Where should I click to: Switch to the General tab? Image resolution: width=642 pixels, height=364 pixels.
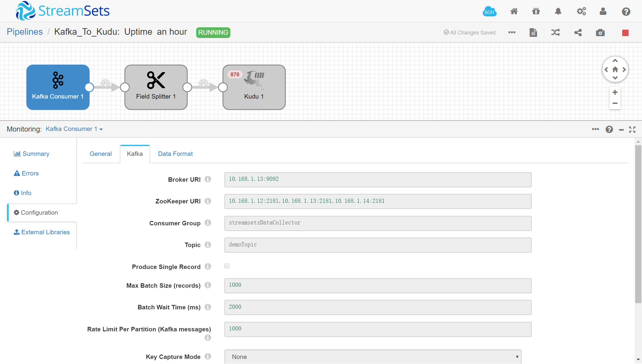click(x=100, y=154)
